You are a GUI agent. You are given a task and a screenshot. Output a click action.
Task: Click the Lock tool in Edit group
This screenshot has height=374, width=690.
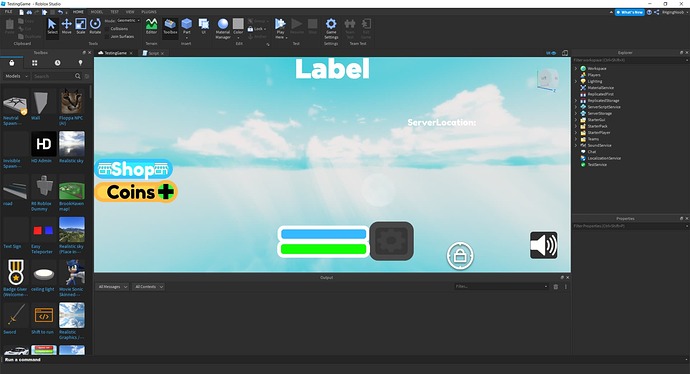click(257, 29)
